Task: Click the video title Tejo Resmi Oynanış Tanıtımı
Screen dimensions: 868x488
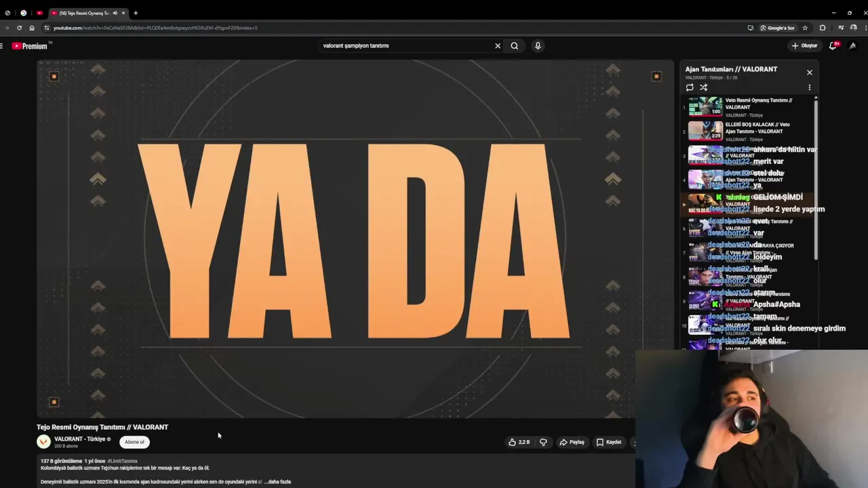Action: (x=102, y=427)
